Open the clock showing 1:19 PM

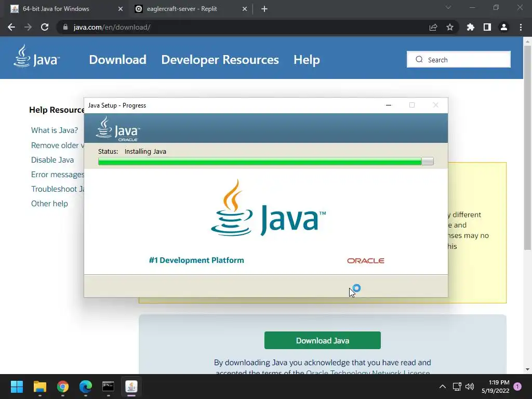tap(495, 387)
